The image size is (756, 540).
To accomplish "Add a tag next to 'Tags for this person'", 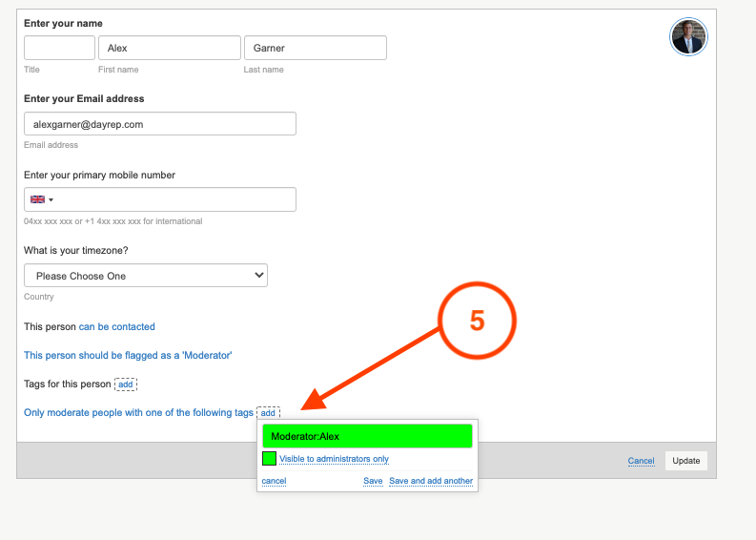I will click(126, 384).
